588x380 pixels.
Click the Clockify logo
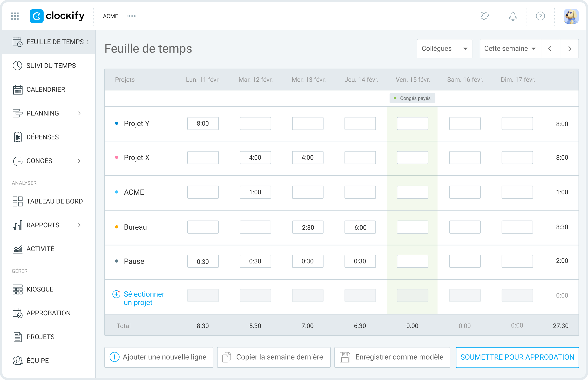[x=57, y=16]
